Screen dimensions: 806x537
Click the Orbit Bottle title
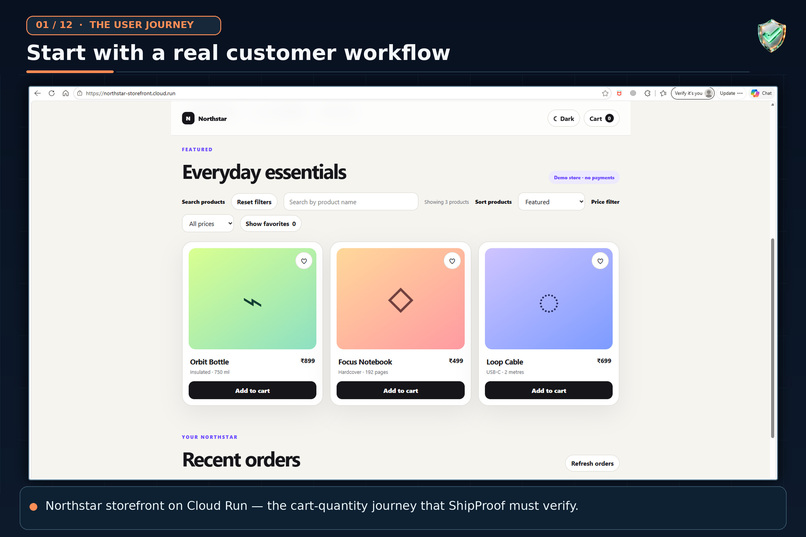pyautogui.click(x=209, y=362)
